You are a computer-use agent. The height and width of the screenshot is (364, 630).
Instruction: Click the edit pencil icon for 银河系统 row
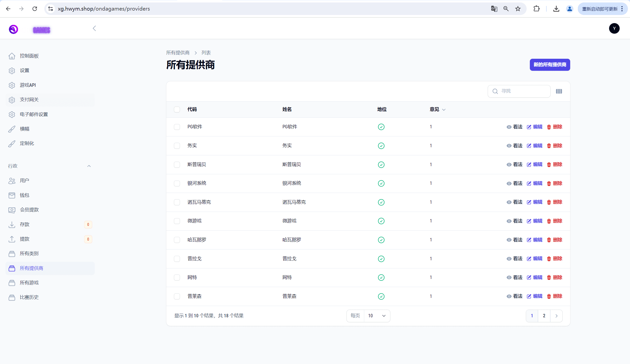(529, 184)
